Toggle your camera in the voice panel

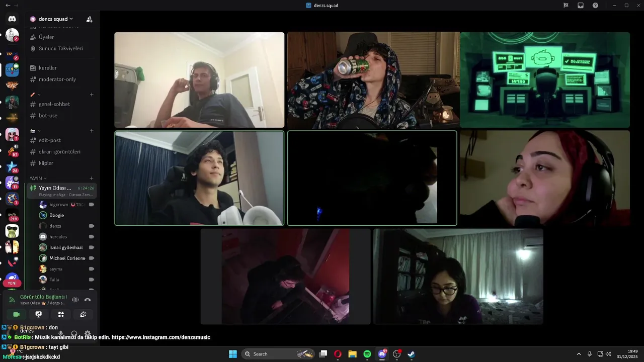[17, 314]
